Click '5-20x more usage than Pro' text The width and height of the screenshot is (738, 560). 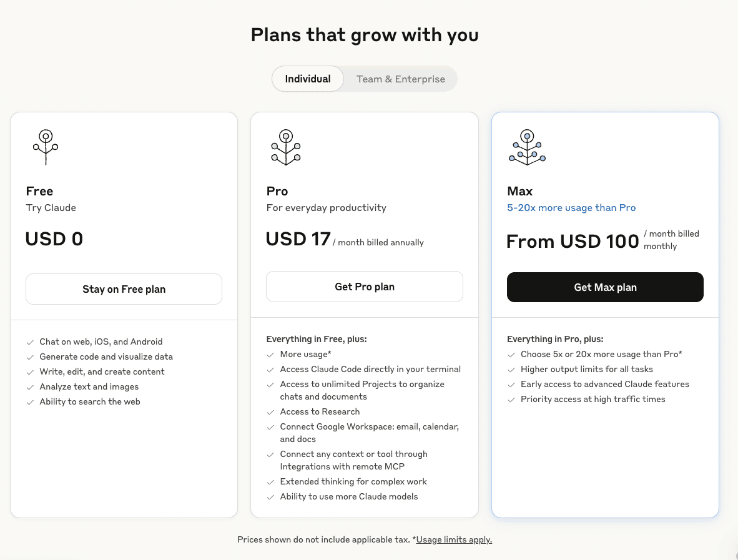tap(571, 208)
